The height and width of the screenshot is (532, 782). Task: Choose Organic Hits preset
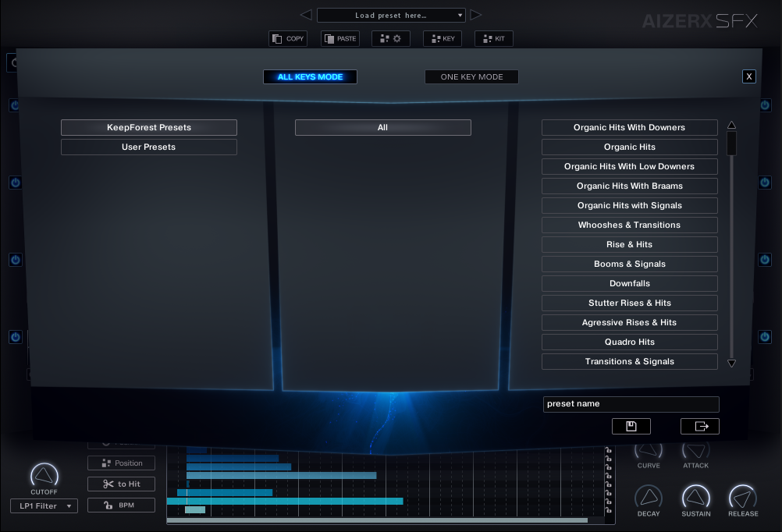(x=629, y=147)
